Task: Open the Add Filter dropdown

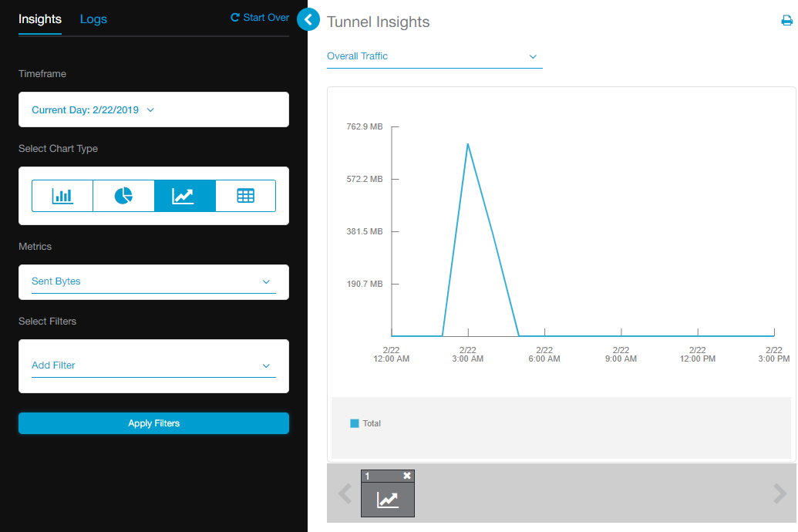Action: click(x=153, y=365)
